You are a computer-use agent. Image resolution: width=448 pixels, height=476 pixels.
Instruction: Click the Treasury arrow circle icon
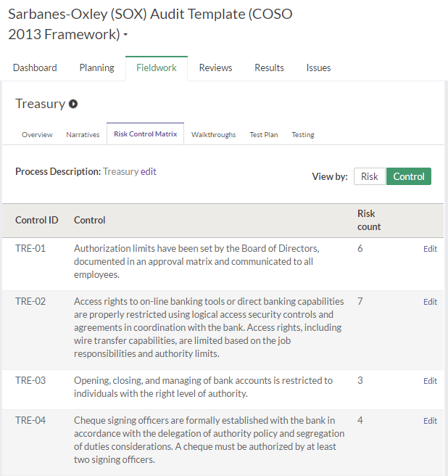tap(73, 104)
